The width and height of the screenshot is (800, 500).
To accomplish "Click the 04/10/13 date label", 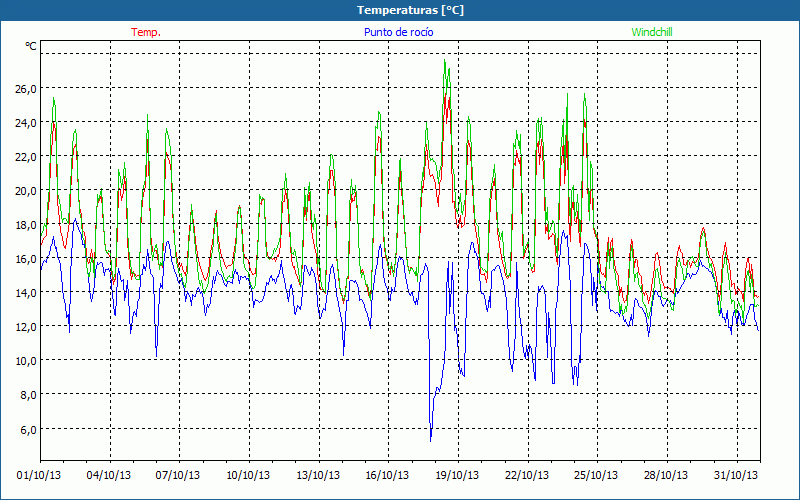I will click(x=109, y=476).
